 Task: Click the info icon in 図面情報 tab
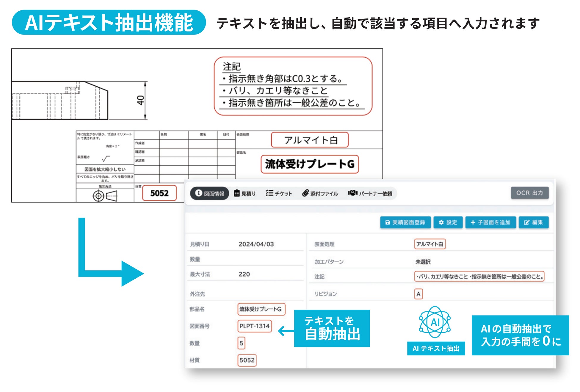pos(198,193)
